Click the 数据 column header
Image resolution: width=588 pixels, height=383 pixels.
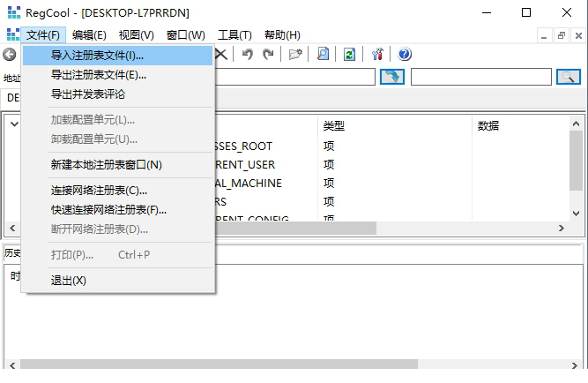point(521,126)
